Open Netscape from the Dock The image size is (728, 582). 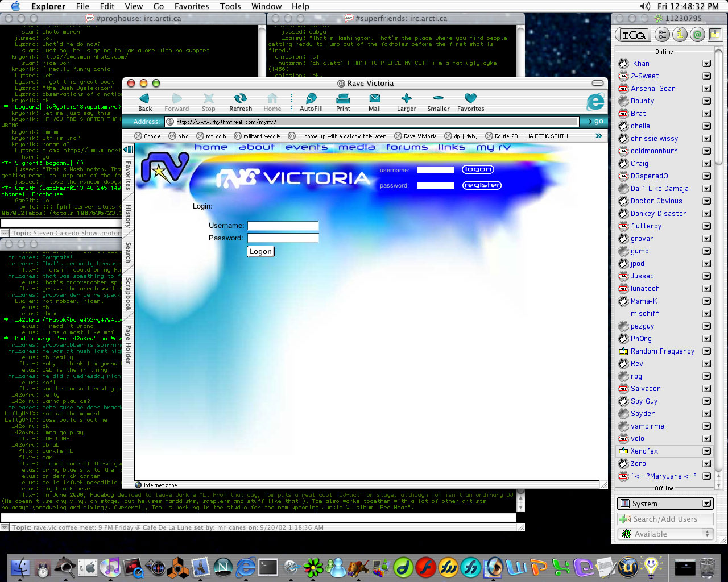click(223, 567)
